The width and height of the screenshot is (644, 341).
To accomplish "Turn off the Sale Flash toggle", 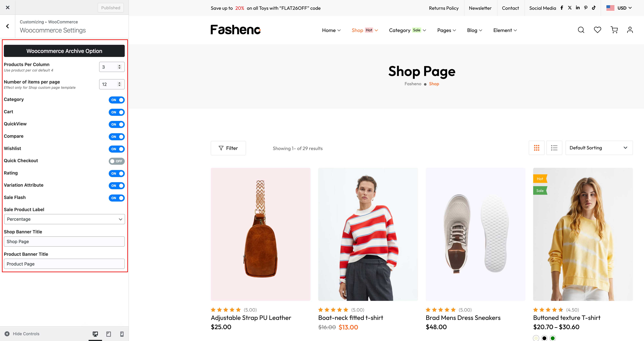I will (116, 198).
